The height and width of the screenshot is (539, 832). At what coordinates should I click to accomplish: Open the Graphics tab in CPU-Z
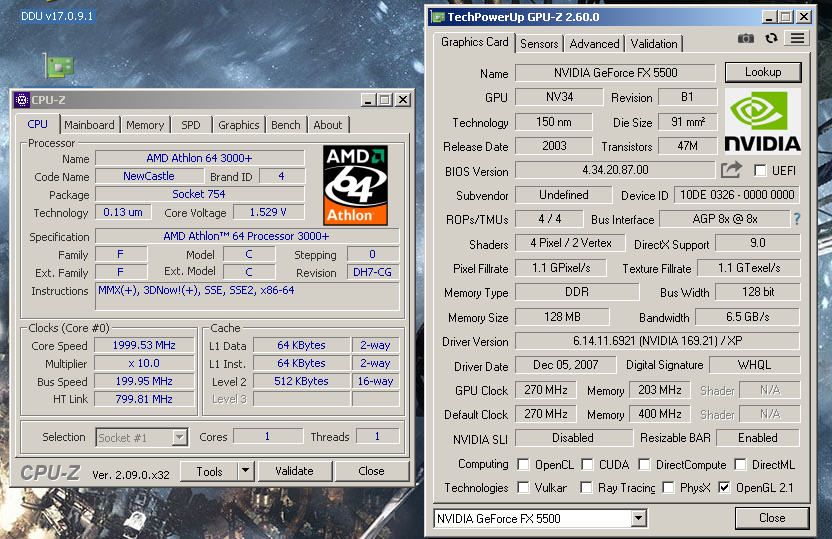(x=239, y=125)
